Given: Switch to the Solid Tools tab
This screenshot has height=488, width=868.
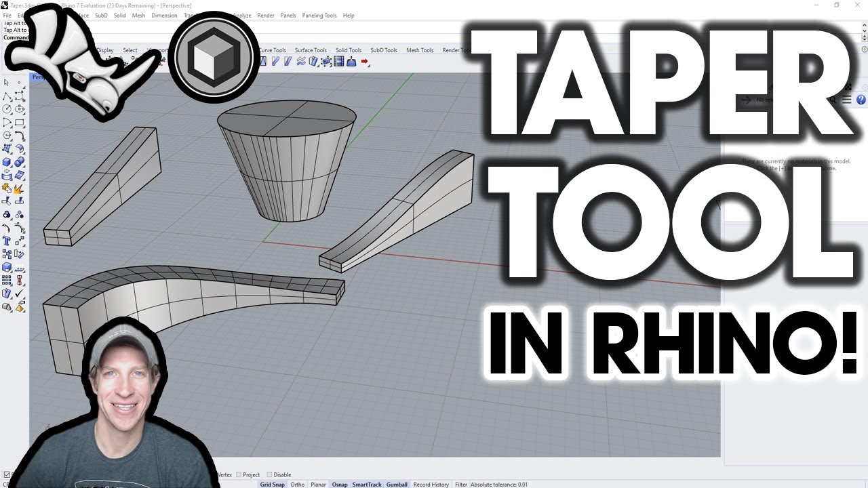Looking at the screenshot, I should (349, 50).
